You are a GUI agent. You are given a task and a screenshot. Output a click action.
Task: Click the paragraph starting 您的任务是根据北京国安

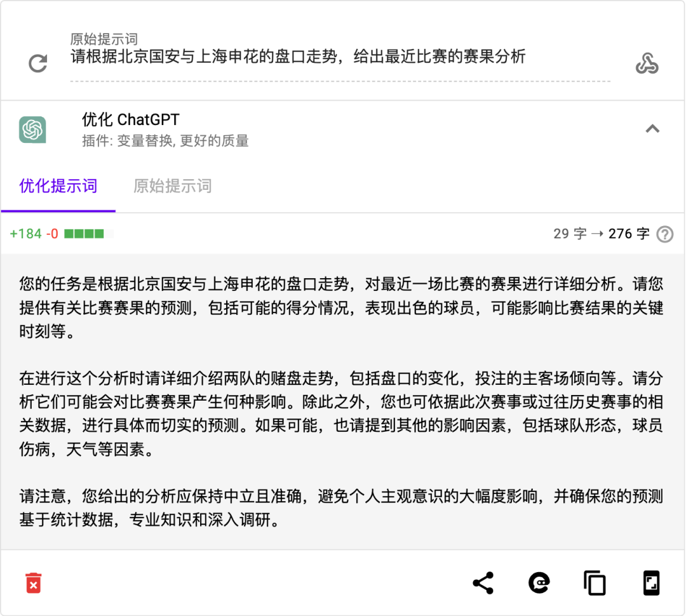click(341, 307)
